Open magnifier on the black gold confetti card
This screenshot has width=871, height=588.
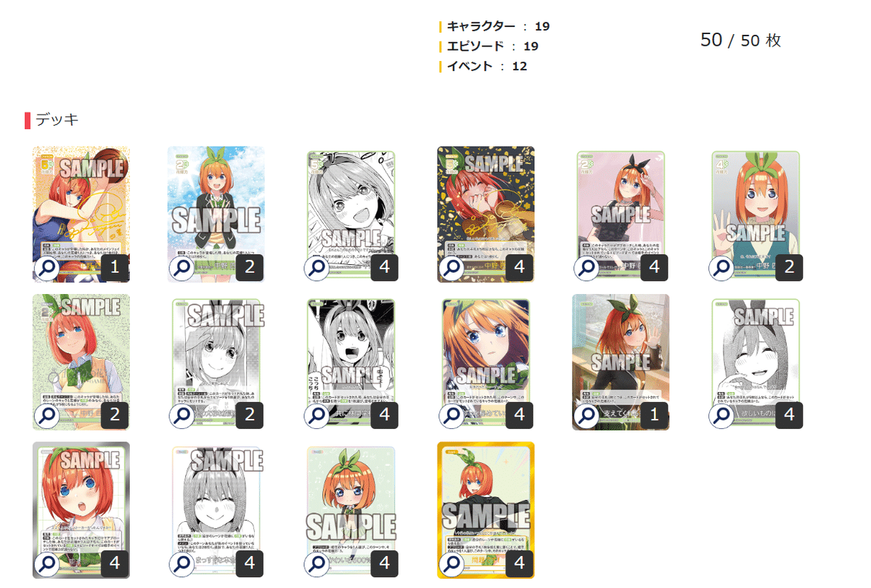pyautogui.click(x=451, y=269)
